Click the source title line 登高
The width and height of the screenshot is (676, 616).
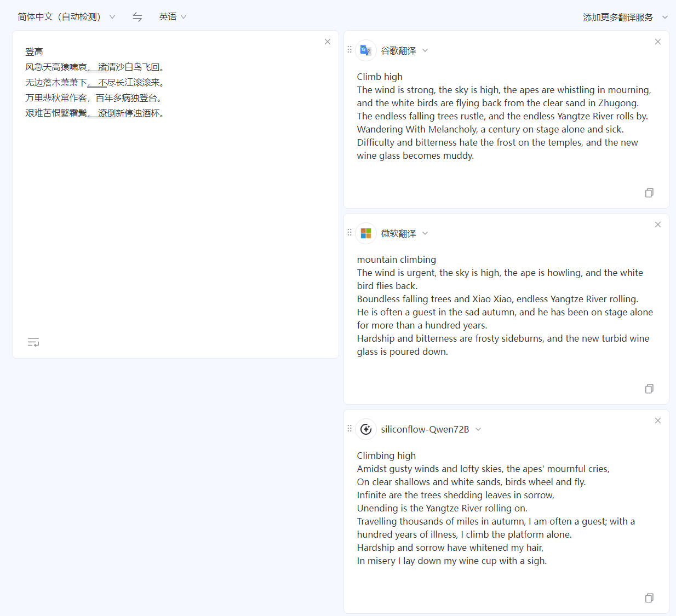tap(34, 52)
